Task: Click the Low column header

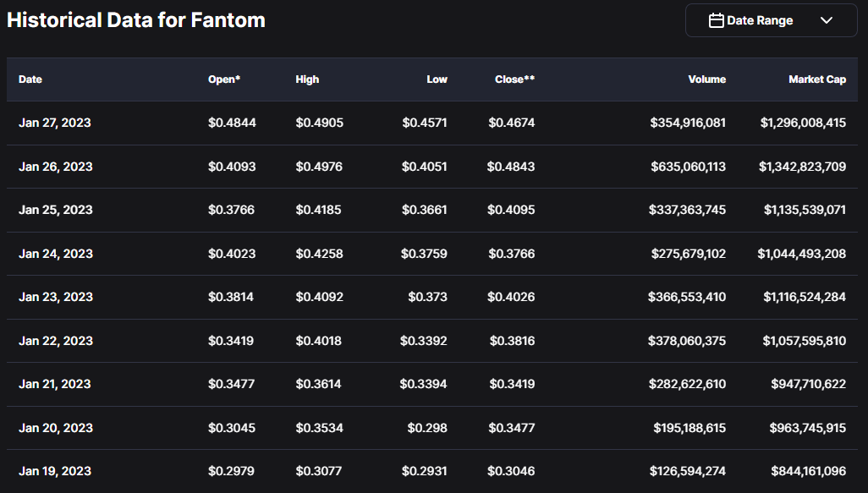Action: pos(437,79)
